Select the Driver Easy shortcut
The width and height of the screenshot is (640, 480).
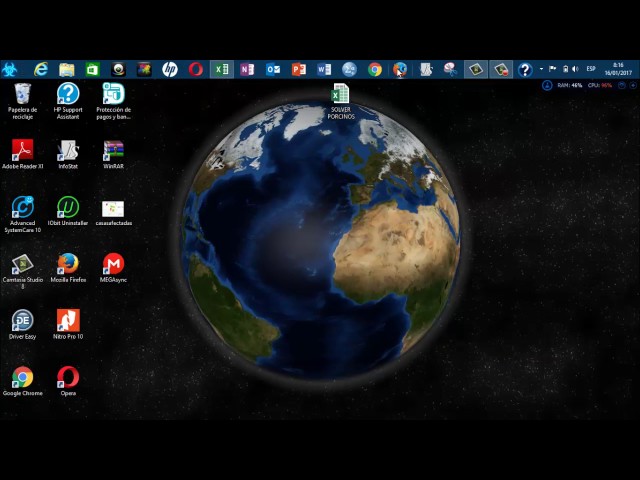(x=22, y=324)
